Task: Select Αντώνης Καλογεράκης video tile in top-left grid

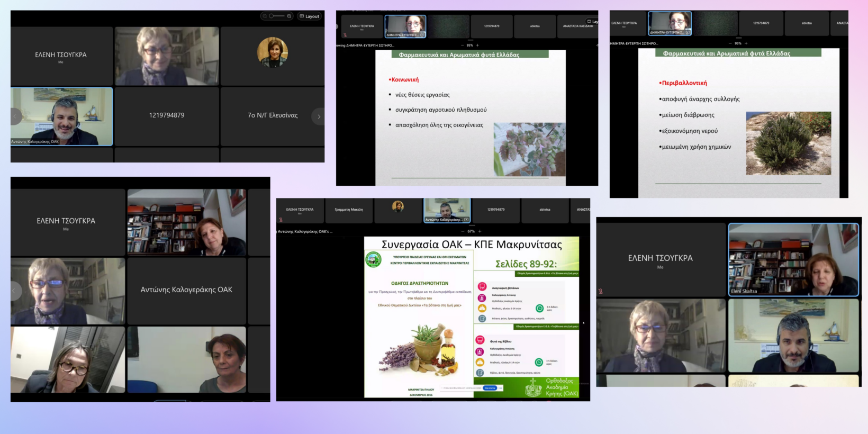Action: coord(61,116)
